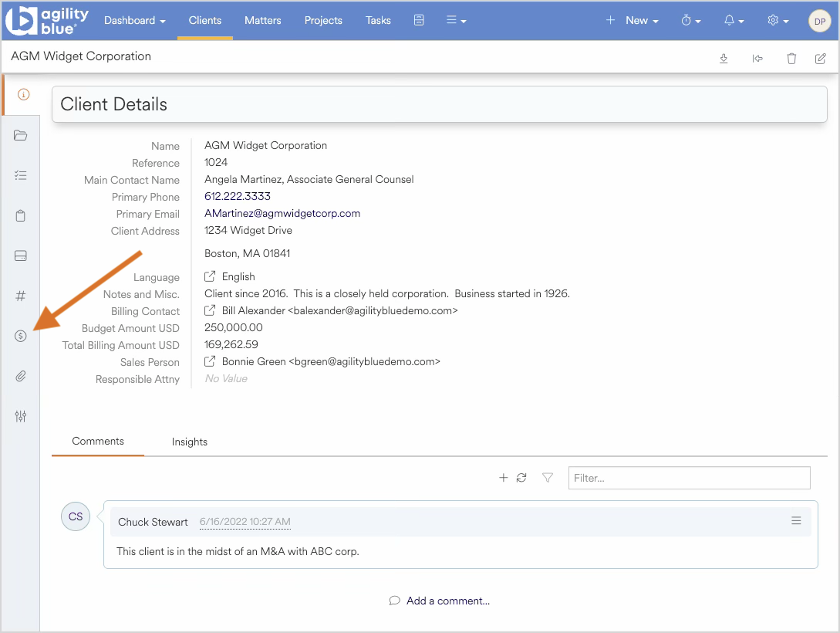Select the Comments tab
Screen dimensions: 840x633
tap(97, 441)
